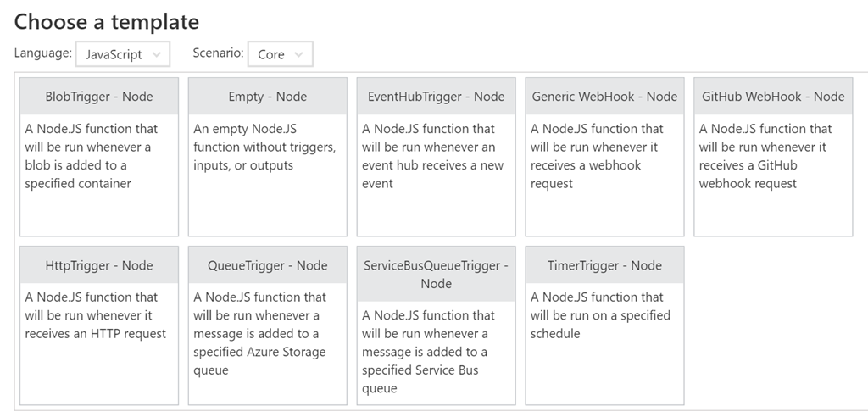Select the GitHub WebHook - Node template

[773, 97]
